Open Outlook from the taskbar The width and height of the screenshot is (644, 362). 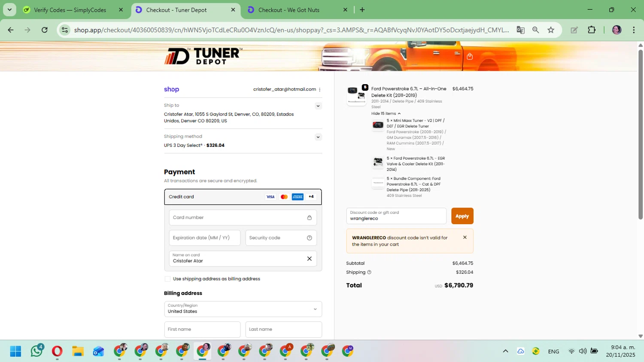tap(98, 351)
